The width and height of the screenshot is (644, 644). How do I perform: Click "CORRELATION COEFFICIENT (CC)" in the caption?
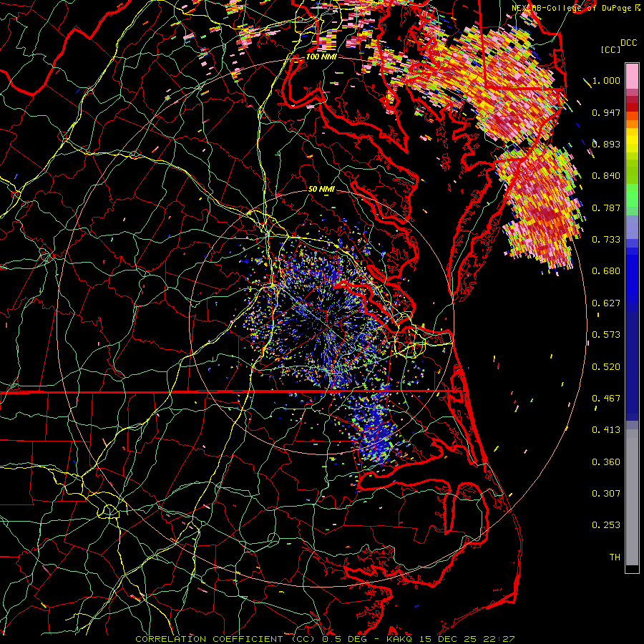225,639
